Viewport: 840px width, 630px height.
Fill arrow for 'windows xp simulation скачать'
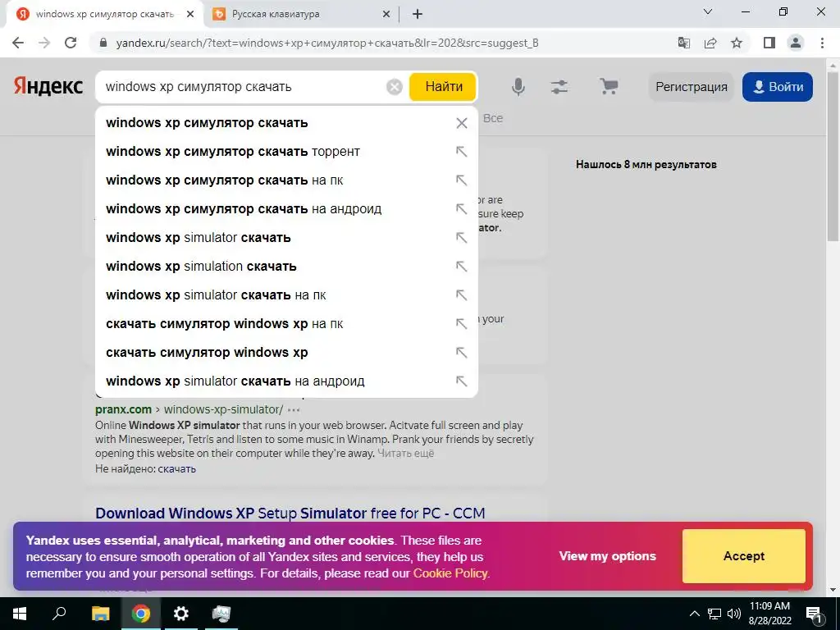pos(461,267)
